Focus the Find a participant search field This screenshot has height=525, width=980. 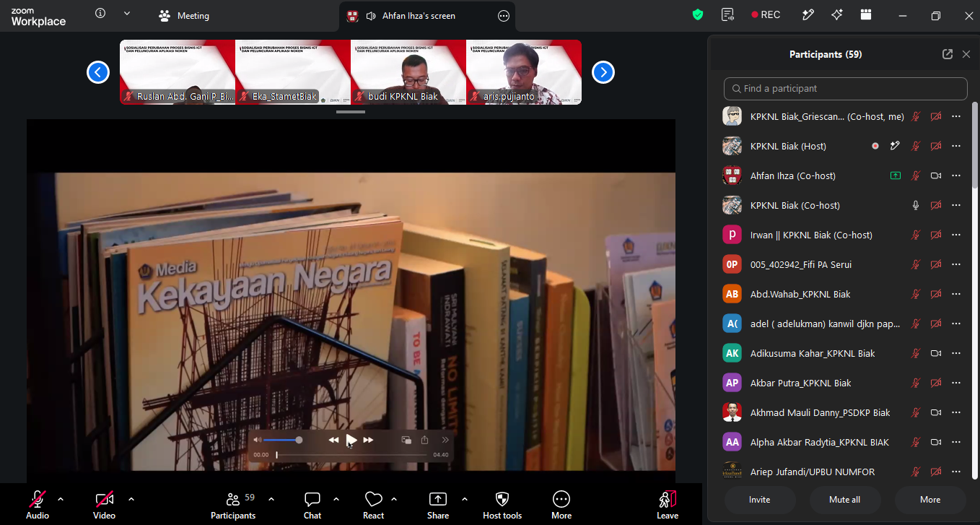846,89
